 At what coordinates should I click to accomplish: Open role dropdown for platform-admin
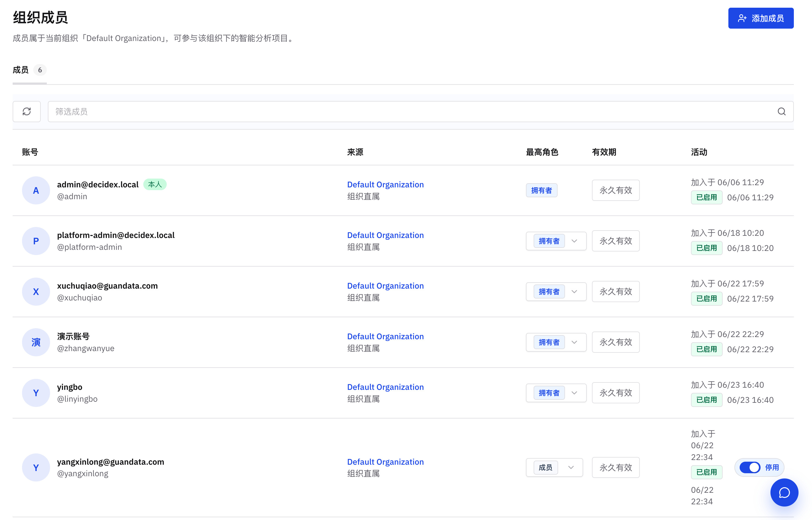click(x=556, y=241)
